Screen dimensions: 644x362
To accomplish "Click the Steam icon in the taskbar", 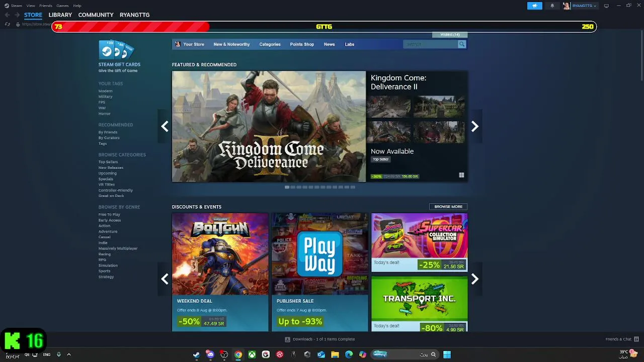I will (196, 354).
